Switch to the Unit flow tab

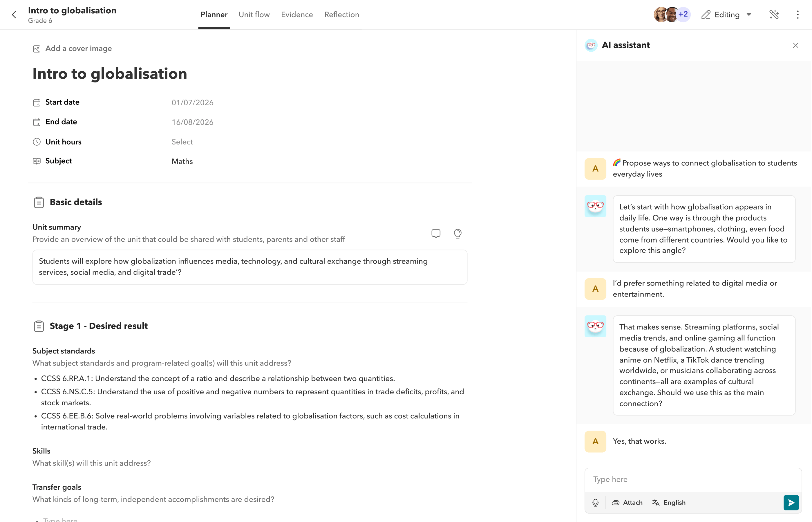click(254, 15)
